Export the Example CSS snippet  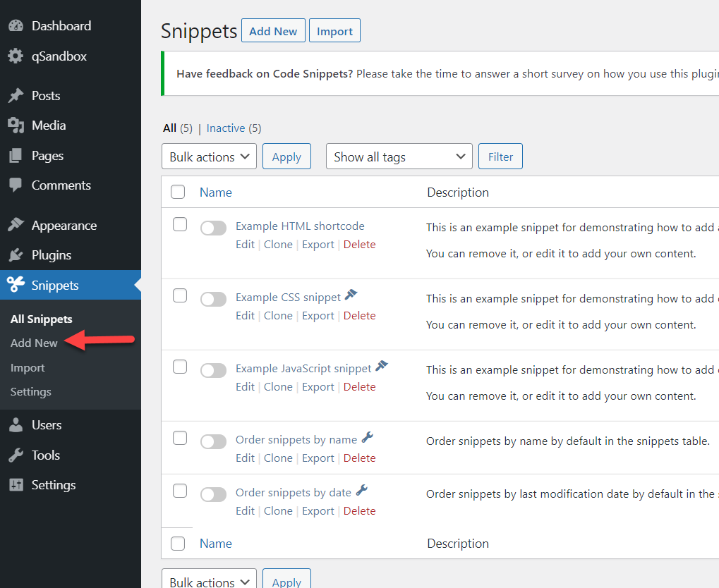pyautogui.click(x=318, y=316)
